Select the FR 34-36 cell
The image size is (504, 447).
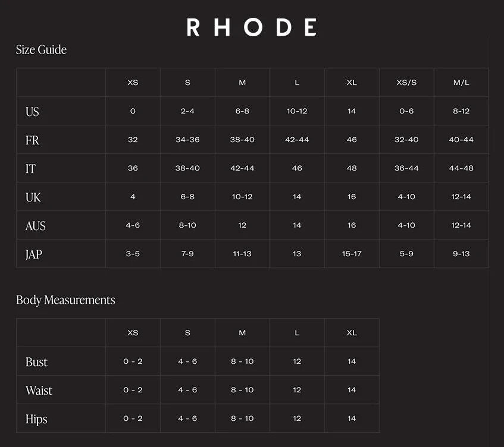pos(187,140)
